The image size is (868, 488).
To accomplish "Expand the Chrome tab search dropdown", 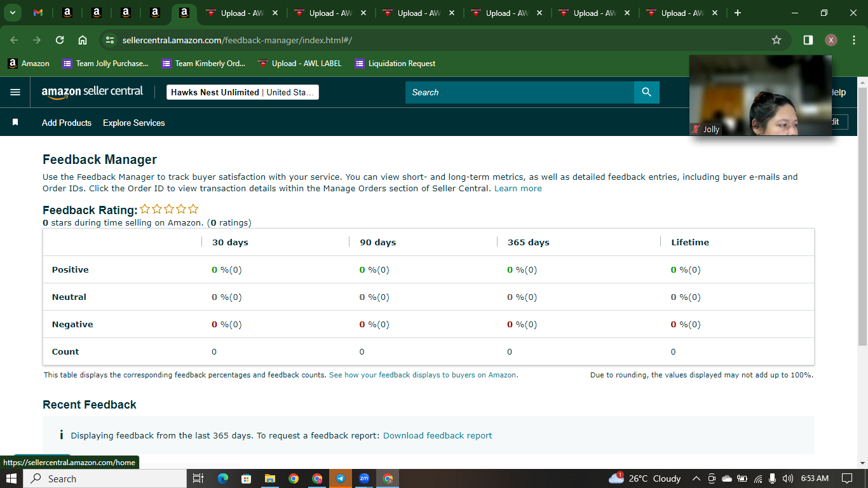I will [12, 13].
